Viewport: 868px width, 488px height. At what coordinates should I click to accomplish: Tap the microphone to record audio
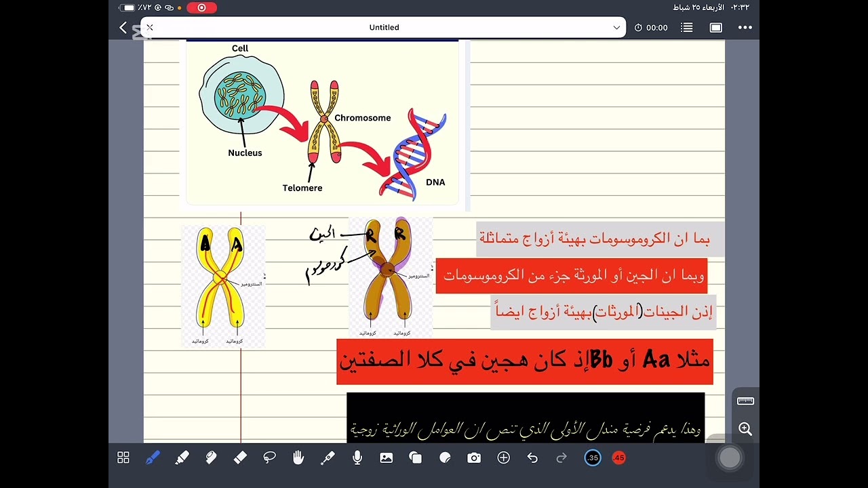pyautogui.click(x=357, y=458)
